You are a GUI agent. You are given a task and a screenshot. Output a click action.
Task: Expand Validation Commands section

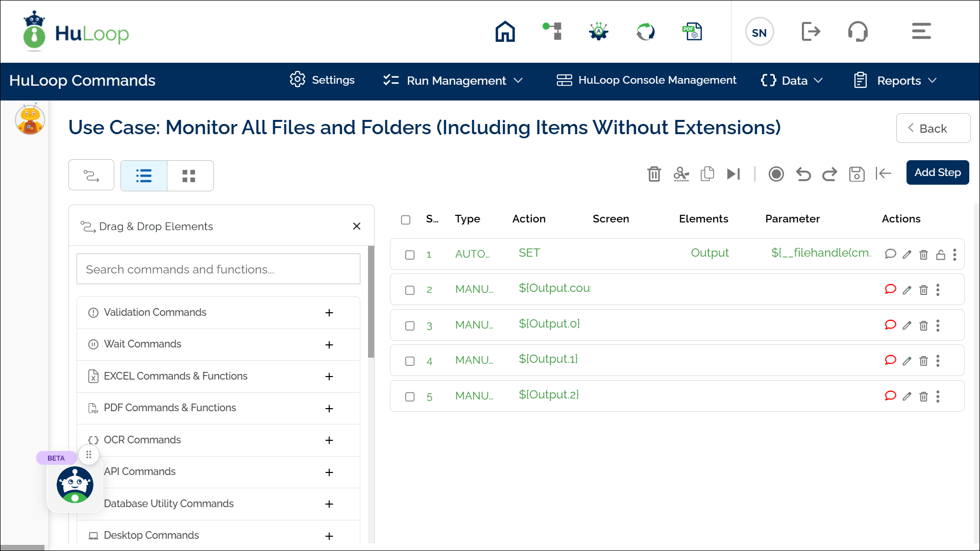coord(329,313)
